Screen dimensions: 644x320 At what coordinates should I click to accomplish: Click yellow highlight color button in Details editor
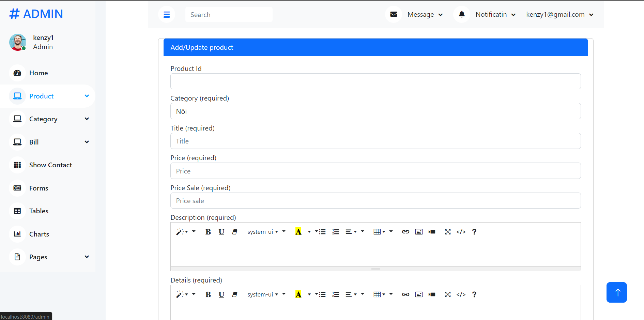tap(298, 294)
